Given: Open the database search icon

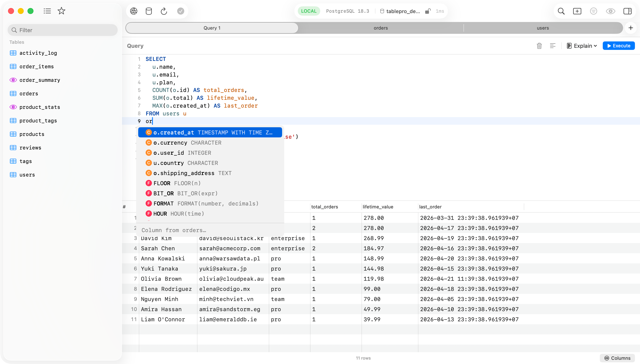Looking at the screenshot, I should [561, 11].
